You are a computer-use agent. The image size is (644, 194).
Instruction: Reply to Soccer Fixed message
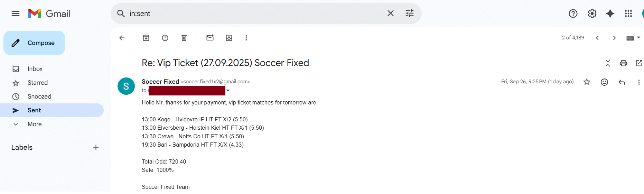622,82
